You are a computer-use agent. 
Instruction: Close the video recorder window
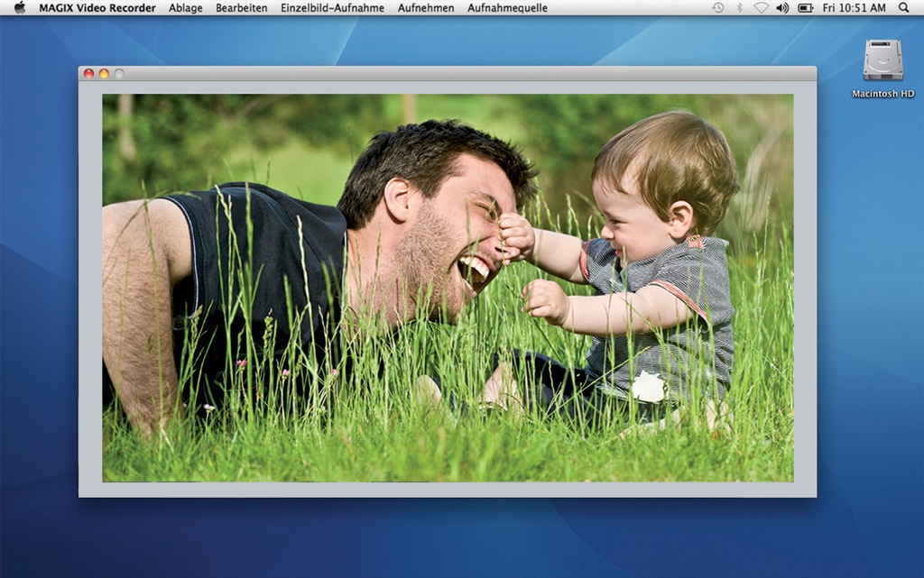click(89, 74)
